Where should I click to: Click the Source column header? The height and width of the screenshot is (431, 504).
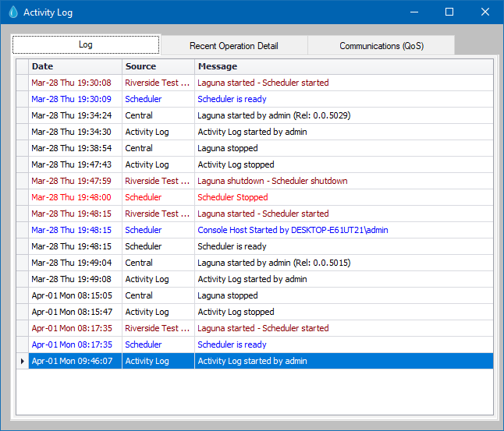(158, 66)
